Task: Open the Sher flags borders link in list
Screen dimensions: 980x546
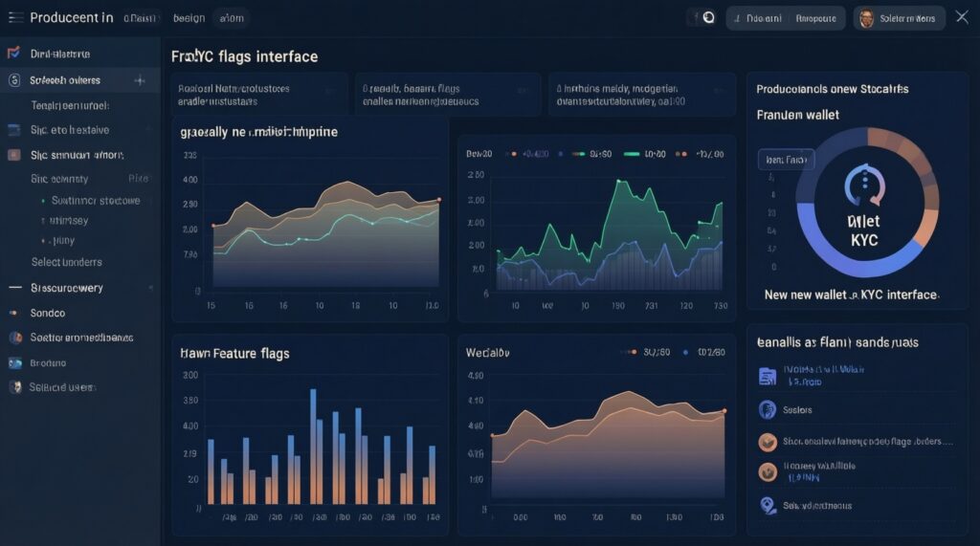Action: coord(867,442)
